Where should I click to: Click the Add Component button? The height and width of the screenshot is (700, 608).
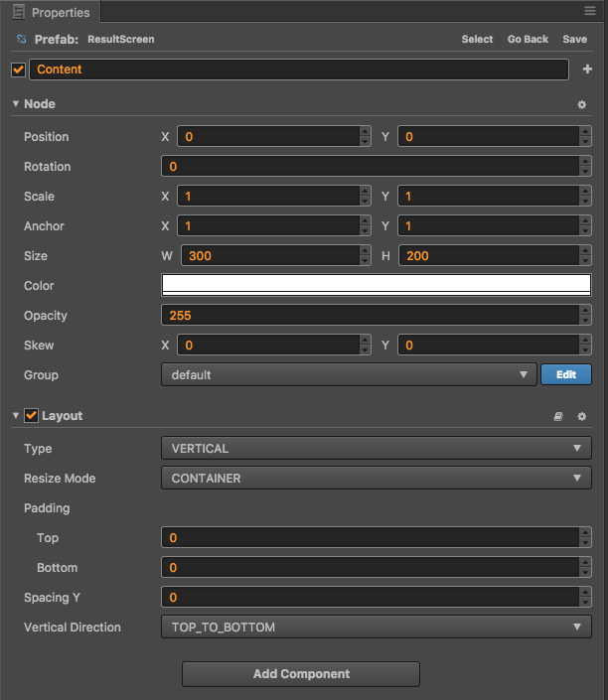(x=301, y=673)
